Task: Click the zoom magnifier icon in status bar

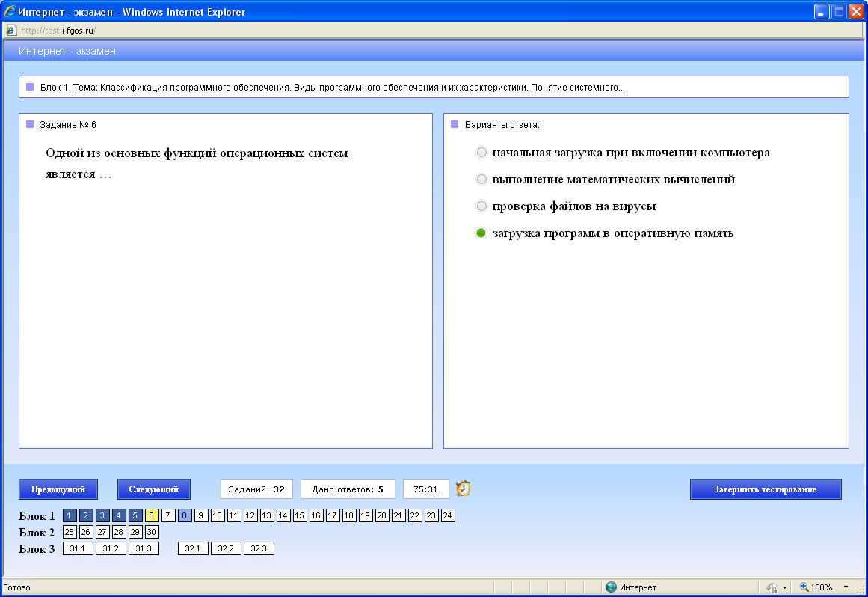Action: click(804, 587)
